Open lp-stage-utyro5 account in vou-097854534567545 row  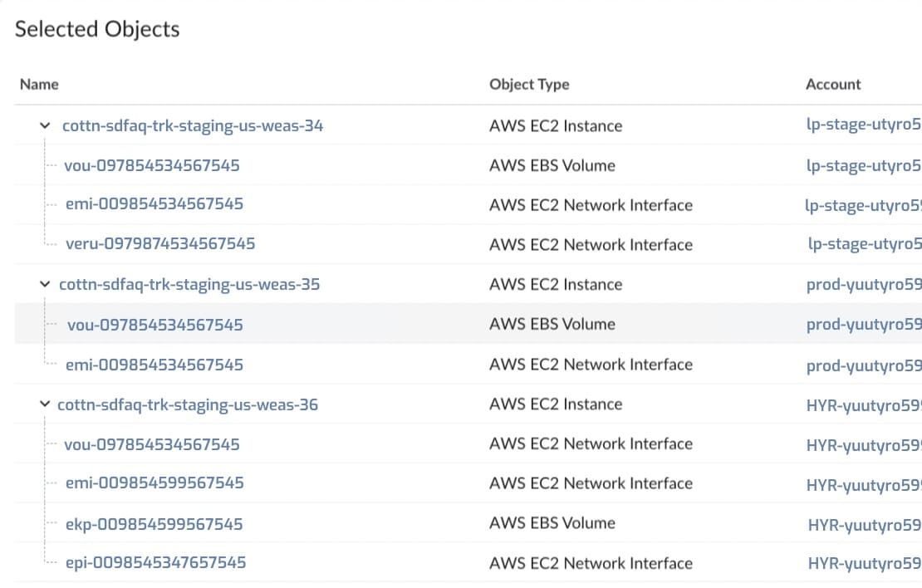pyautogui.click(x=863, y=166)
